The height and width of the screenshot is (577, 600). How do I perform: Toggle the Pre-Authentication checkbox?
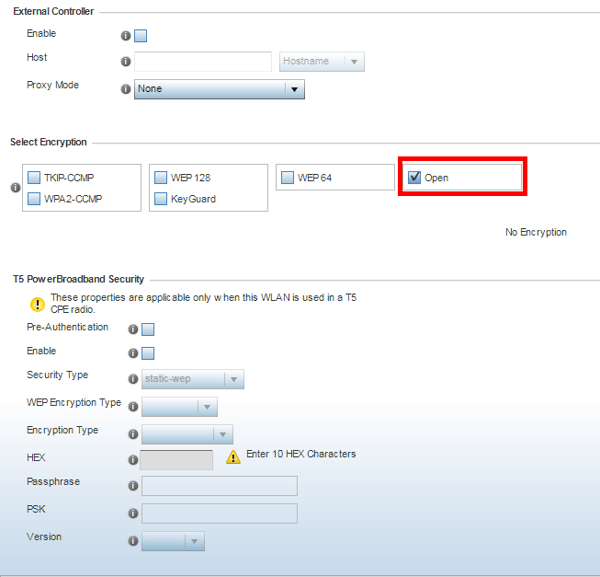click(x=148, y=329)
